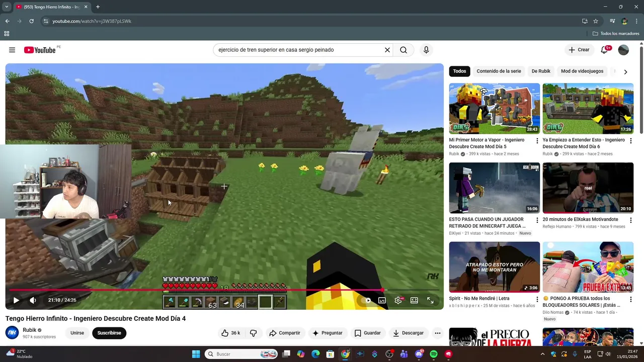Open player settings gear
This screenshot has width=644, height=362.
[x=398, y=300]
